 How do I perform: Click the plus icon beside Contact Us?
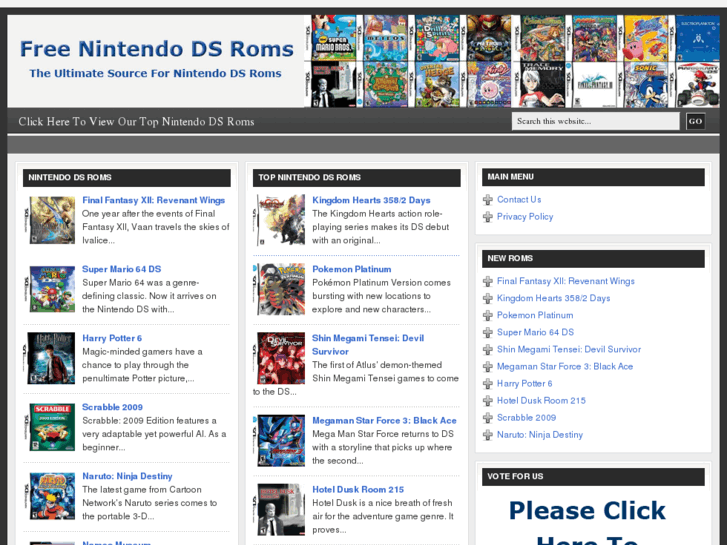click(488, 200)
